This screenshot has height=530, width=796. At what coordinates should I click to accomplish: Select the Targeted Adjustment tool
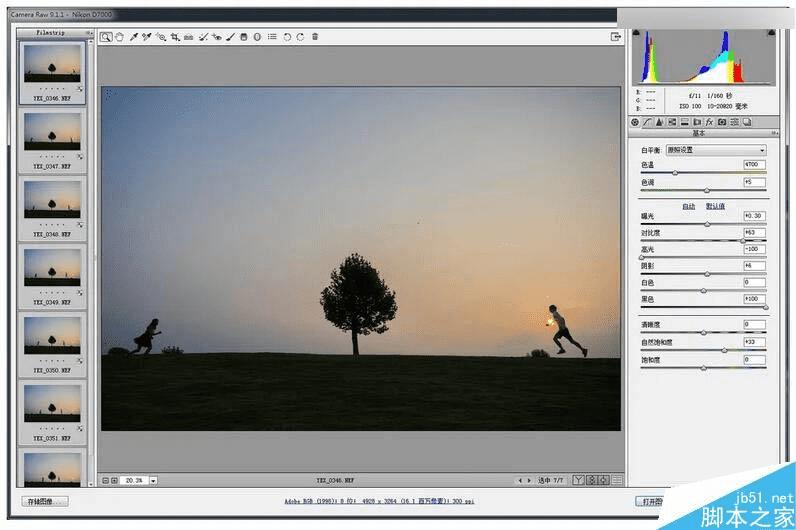pos(161,37)
